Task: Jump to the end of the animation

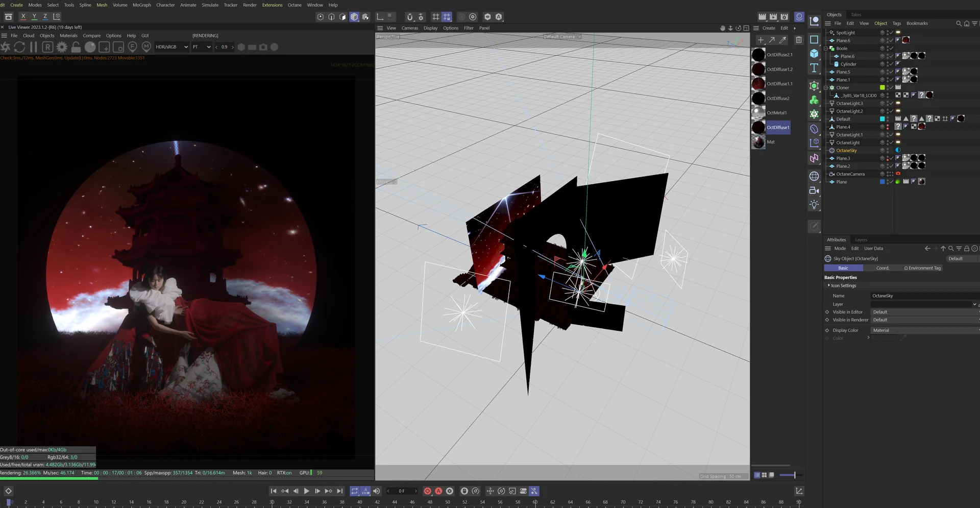Action: point(339,491)
